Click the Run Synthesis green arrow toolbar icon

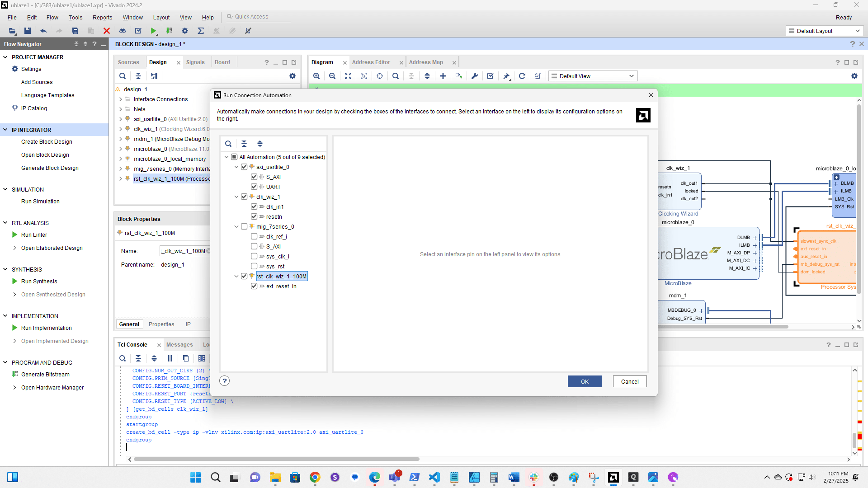click(x=153, y=31)
